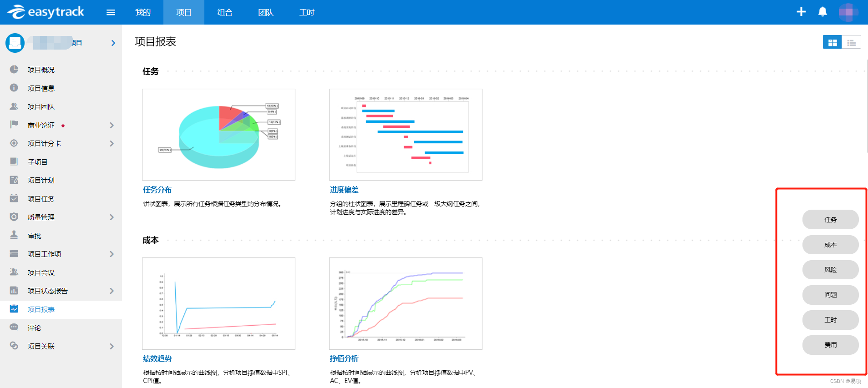
Task: Click the 项目任务 sidebar label
Action: (x=41, y=199)
